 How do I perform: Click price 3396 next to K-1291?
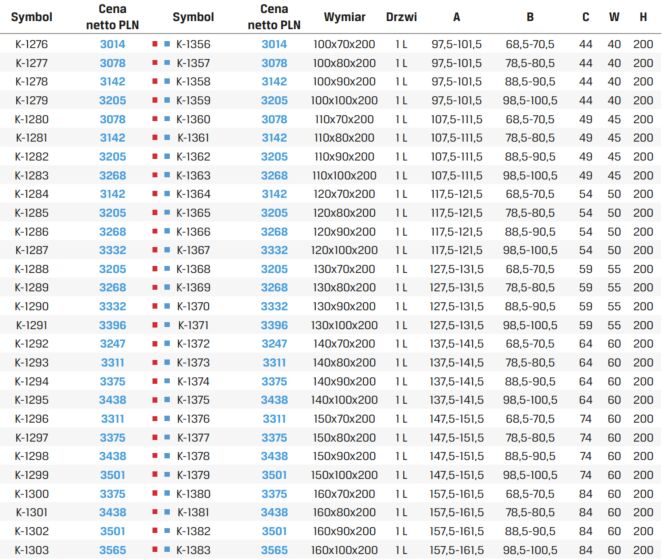pos(112,325)
